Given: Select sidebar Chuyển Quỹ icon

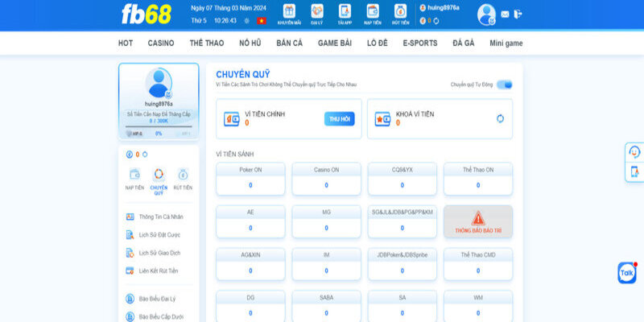Looking at the screenshot, I should point(159,174).
